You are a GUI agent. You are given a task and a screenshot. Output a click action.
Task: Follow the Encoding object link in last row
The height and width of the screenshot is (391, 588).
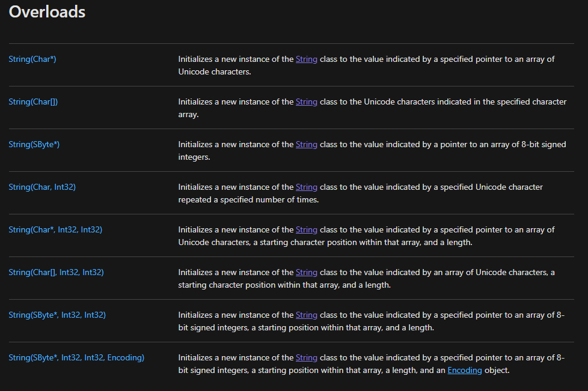465,371
